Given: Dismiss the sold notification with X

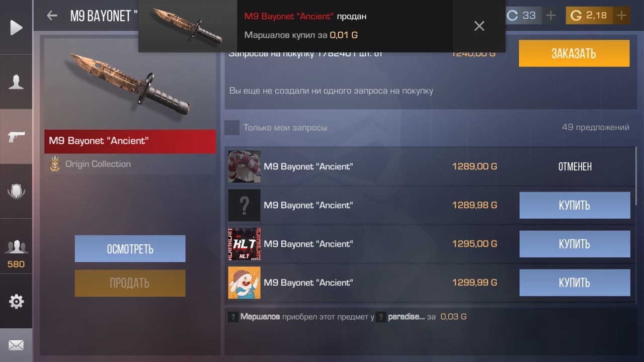Looking at the screenshot, I should coord(479,26).
